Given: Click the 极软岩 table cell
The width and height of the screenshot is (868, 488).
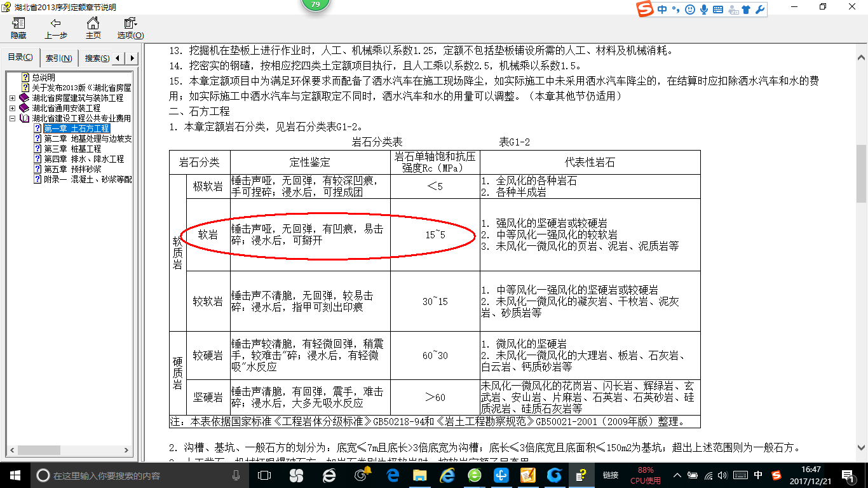Looking at the screenshot, I should coord(208,186).
